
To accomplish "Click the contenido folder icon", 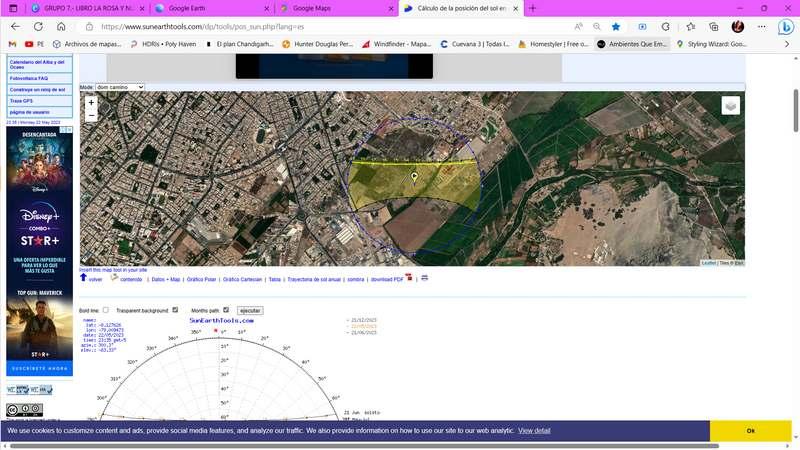I will tap(114, 277).
